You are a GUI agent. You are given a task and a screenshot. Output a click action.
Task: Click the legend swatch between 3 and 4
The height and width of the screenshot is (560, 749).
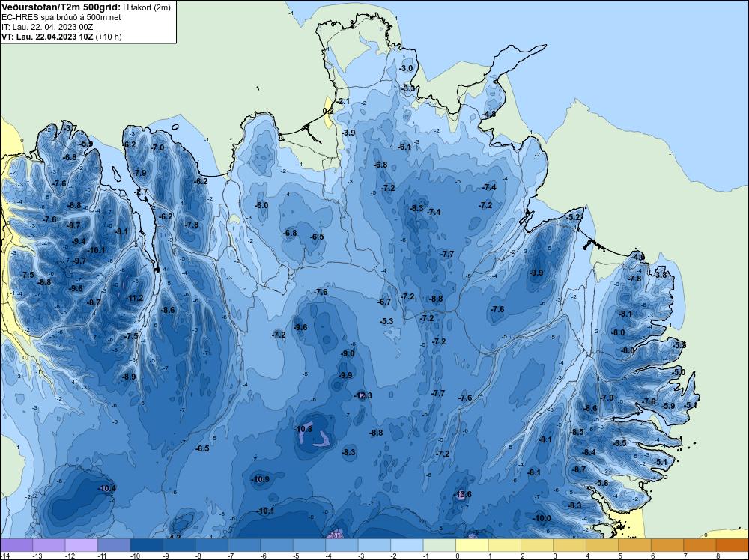point(569,545)
